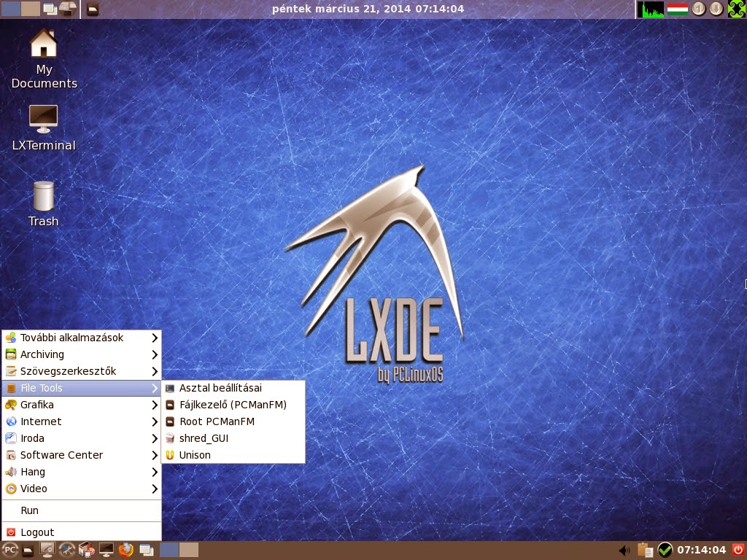Open the Video menu category
The image size is (747, 560).
82,489
